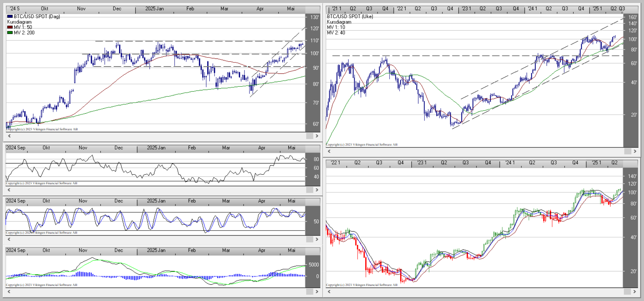Click the daily price chart scrollbar thumb
Image resolution: width=644 pixels, height=301 pixels.
pos(309,136)
